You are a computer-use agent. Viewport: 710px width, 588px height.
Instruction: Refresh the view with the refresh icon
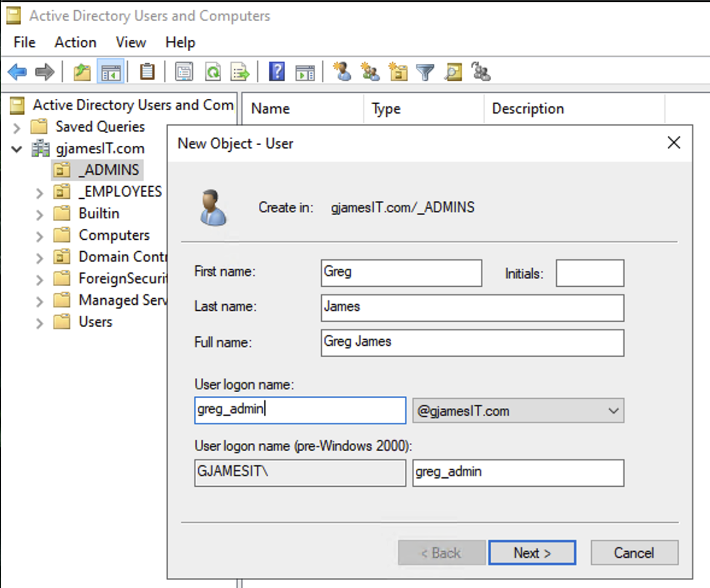tap(213, 71)
